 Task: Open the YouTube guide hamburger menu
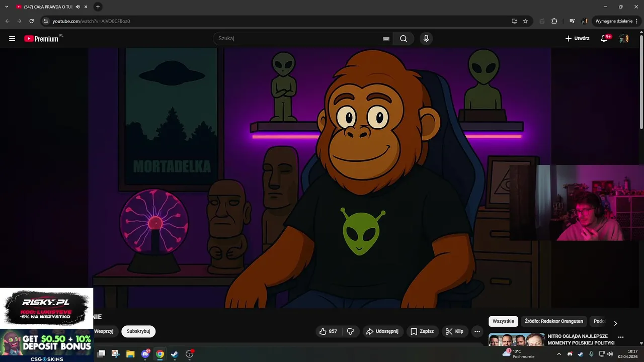[x=12, y=38]
